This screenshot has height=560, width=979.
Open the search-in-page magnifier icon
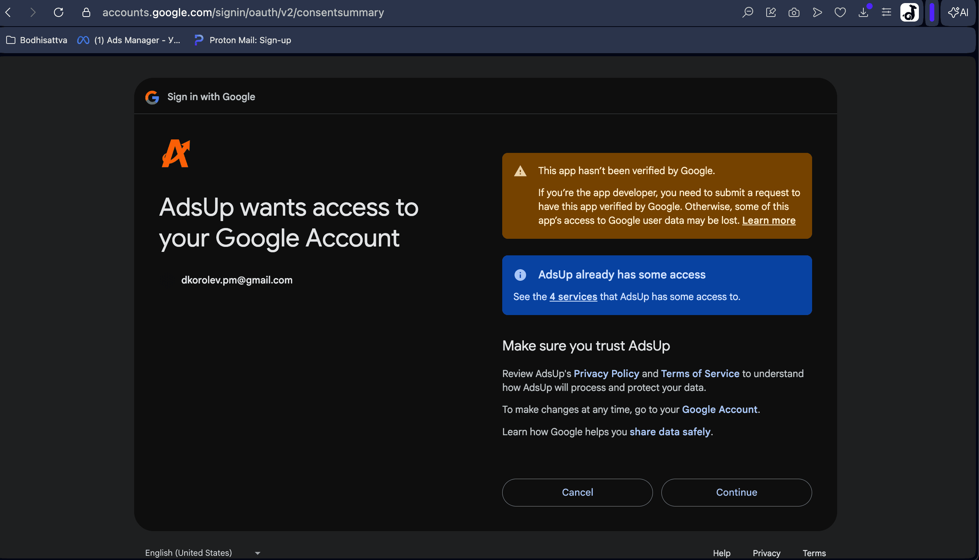[x=747, y=12]
